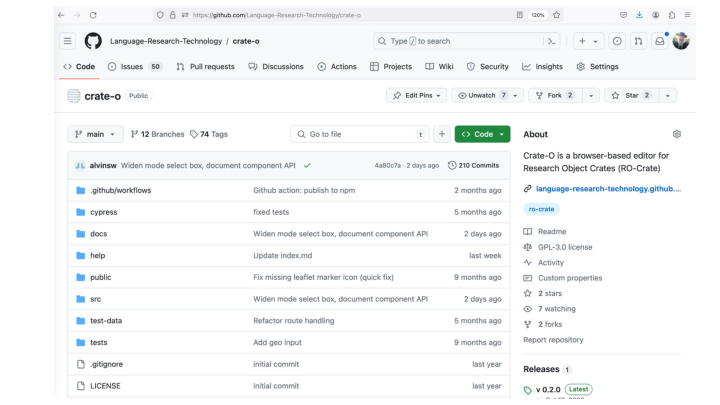Open the cypress folder

pos(104,212)
